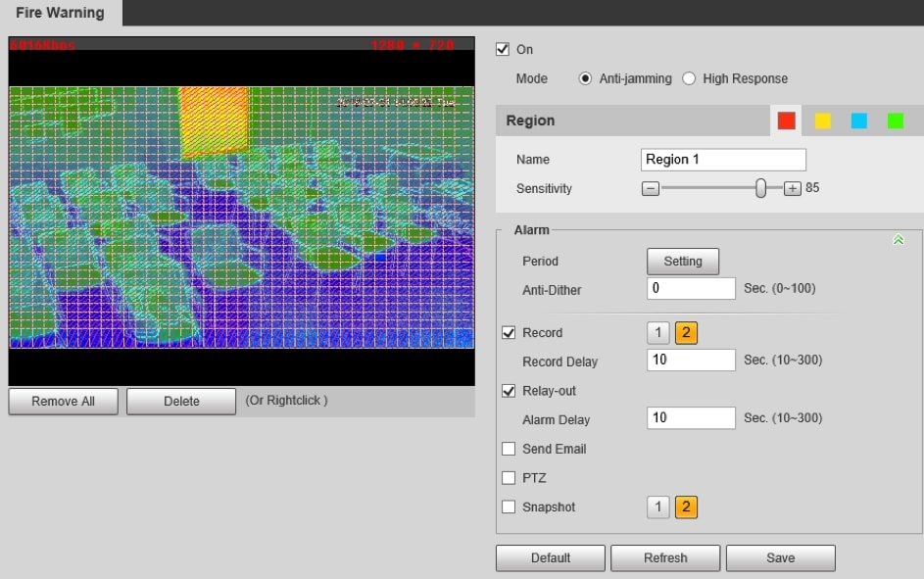Select Snapshot channel 2
Screen dimensions: 924x579
pos(686,507)
